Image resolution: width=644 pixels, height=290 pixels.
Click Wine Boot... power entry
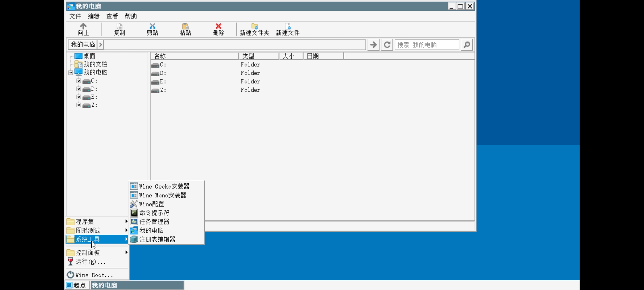click(x=97, y=275)
